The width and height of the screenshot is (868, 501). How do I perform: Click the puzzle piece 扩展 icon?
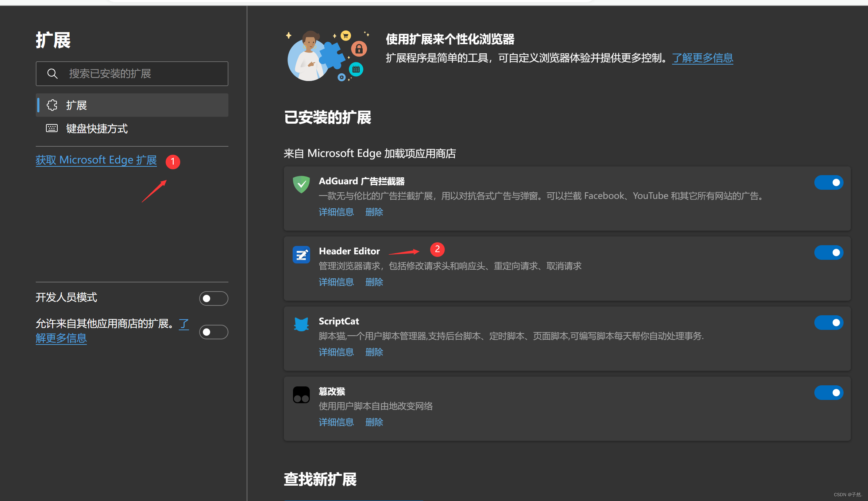(x=52, y=105)
